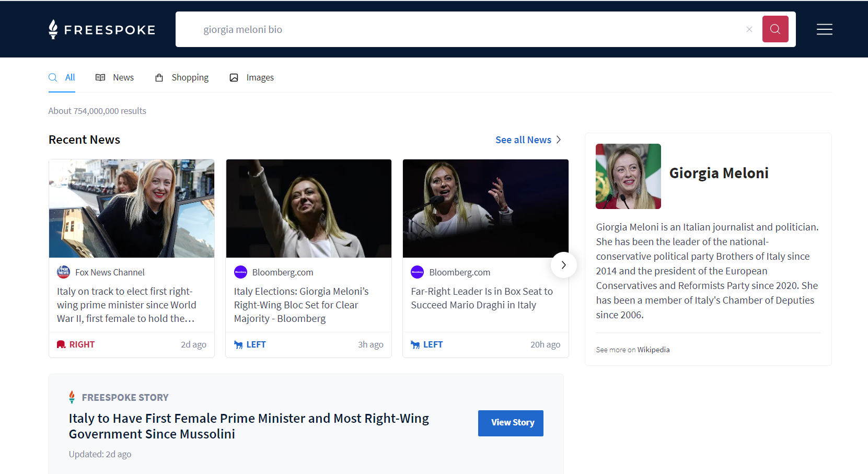This screenshot has height=474, width=868.
Task: Switch to the Shopping tab
Action: 182,77
